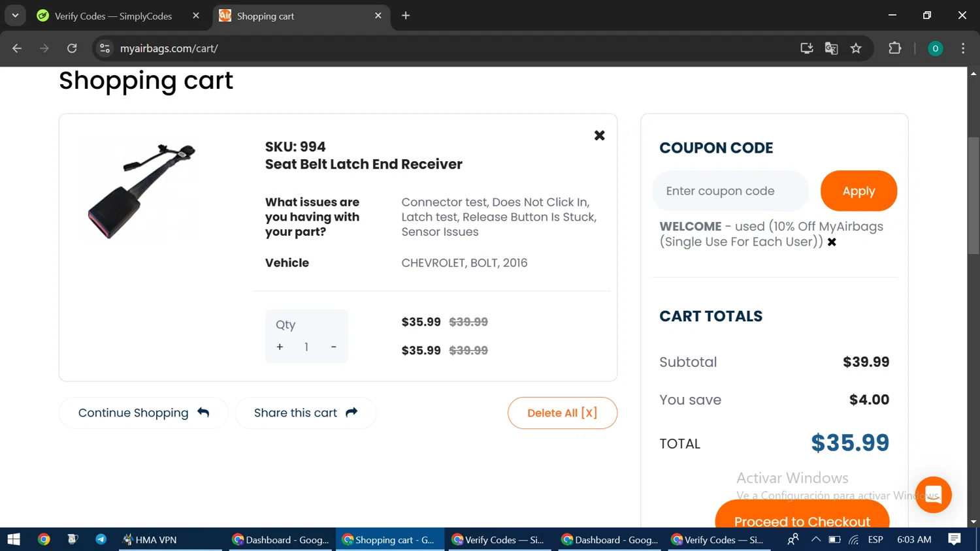Image resolution: width=980 pixels, height=551 pixels.
Task: Open the Extensions puzzle icon
Action: 894,48
